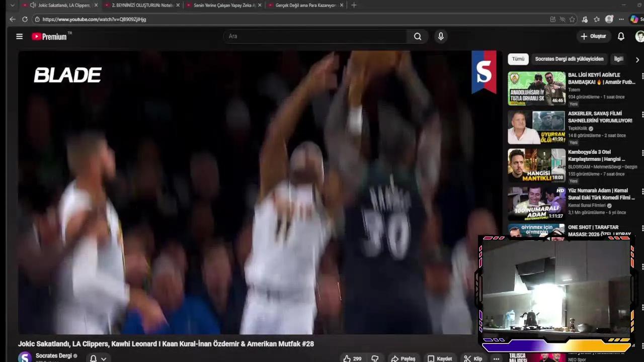The image size is (644, 362).
Task: Visit the Totem channel
Action: (574, 90)
